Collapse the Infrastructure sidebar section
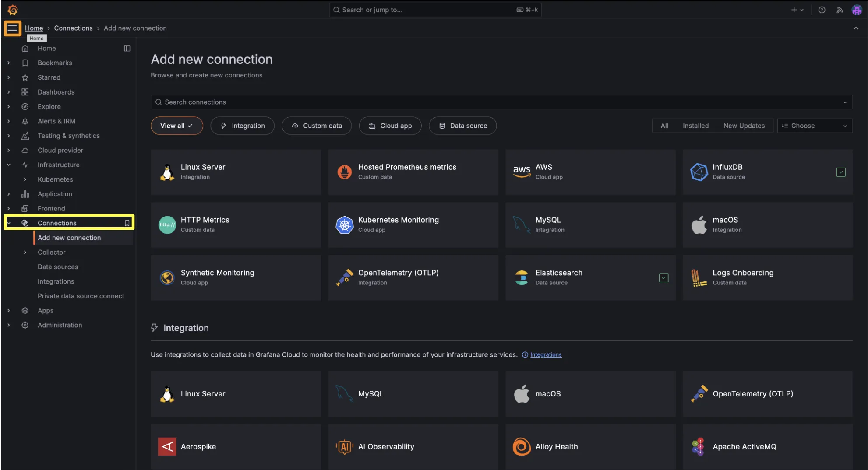This screenshot has height=470, width=868. click(x=9, y=165)
